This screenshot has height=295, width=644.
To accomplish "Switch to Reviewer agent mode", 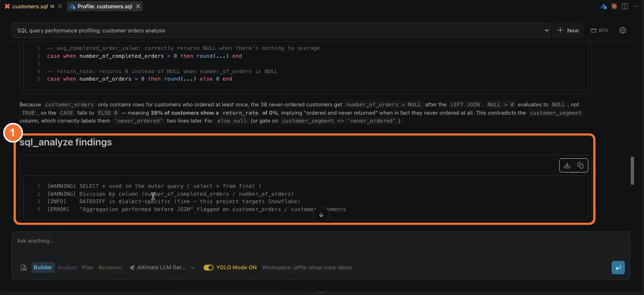I will [110, 268].
